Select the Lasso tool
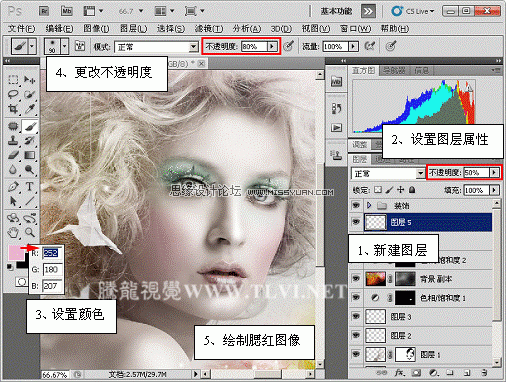This screenshot has height=382, width=506. click(x=13, y=94)
